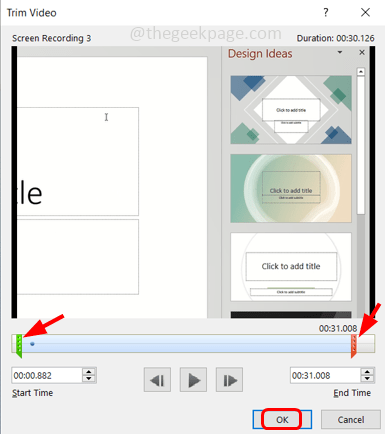Image resolution: width=385 pixels, height=434 pixels.
Task: Play the video preview
Action: [x=193, y=380]
